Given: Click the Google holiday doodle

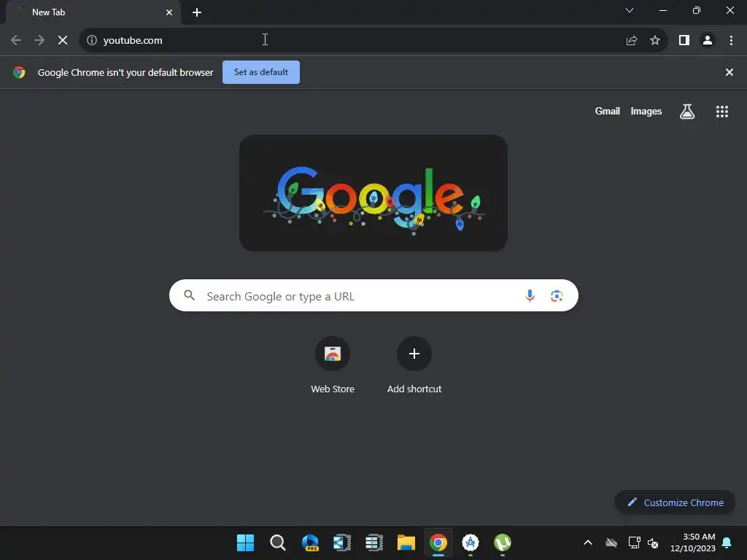Looking at the screenshot, I should pos(373,192).
